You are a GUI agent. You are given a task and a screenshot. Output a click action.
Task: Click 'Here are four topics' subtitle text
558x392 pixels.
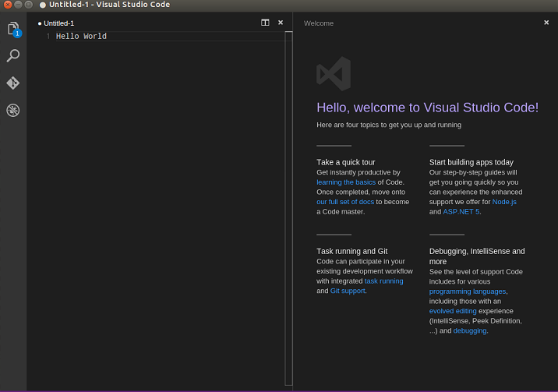[389, 125]
